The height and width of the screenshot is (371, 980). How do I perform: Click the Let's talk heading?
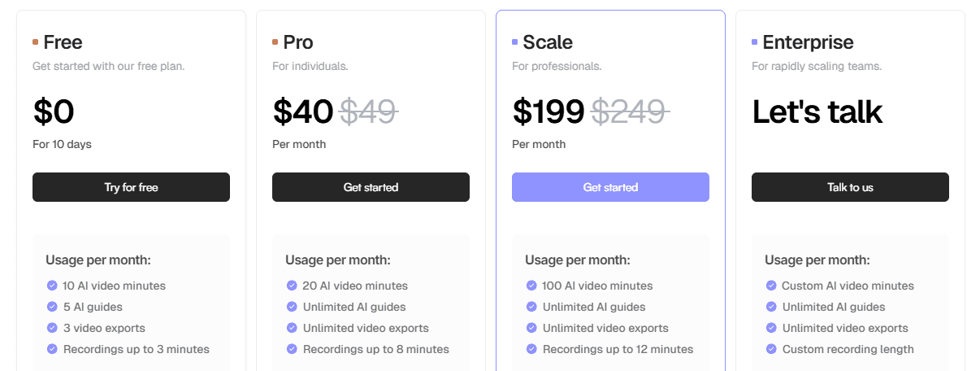pos(817,111)
